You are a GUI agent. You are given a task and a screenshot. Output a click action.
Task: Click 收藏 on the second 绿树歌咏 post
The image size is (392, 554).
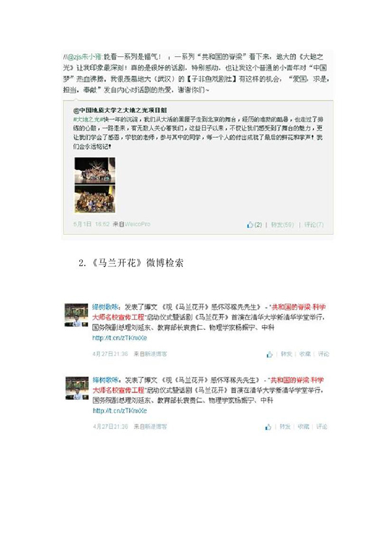[303, 427]
